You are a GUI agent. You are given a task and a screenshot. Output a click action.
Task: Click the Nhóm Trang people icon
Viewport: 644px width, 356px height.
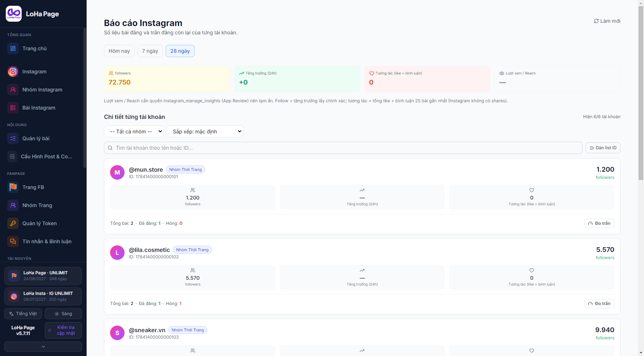tap(13, 205)
